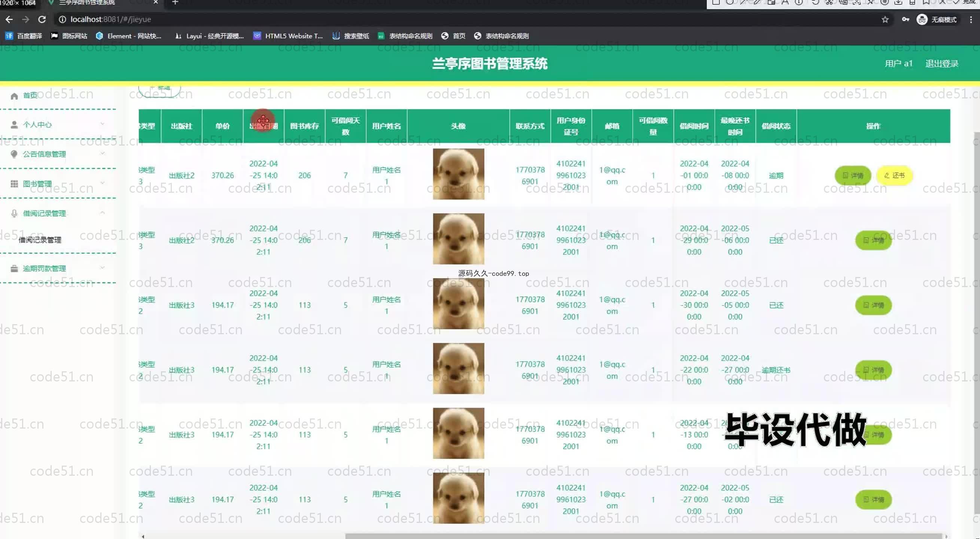Click the 逾期还书 status cell
Screen dimensions: 980x539
tap(776, 370)
